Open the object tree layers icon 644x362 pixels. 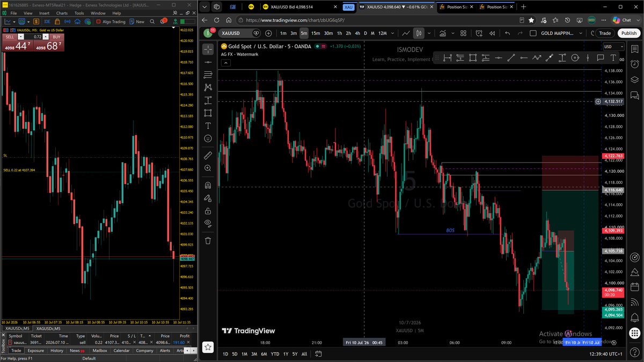pos(634,79)
